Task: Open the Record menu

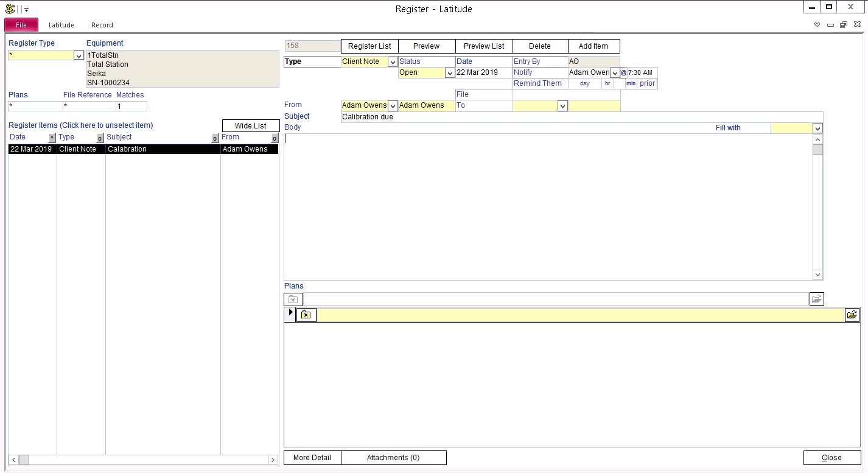Action: point(102,25)
